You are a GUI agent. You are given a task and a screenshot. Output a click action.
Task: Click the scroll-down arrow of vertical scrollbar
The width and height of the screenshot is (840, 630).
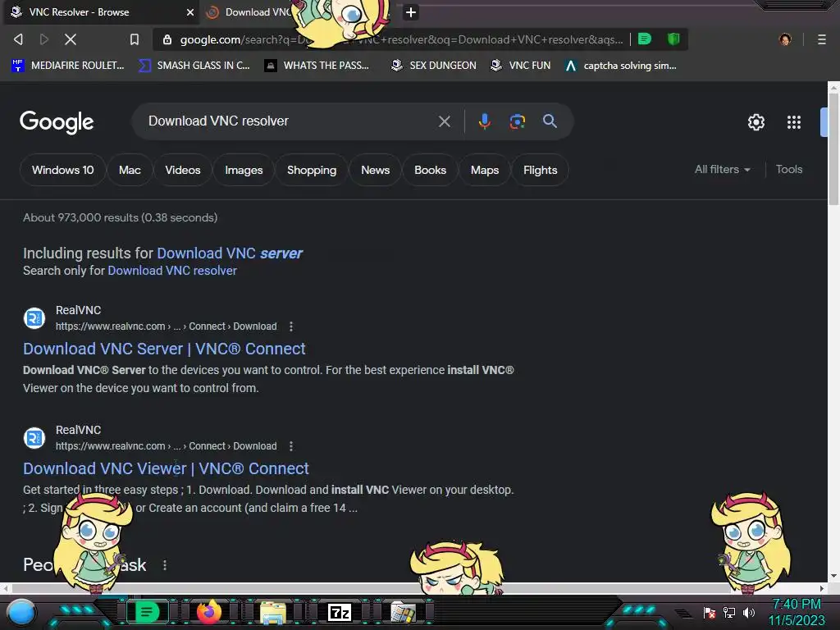(833, 577)
